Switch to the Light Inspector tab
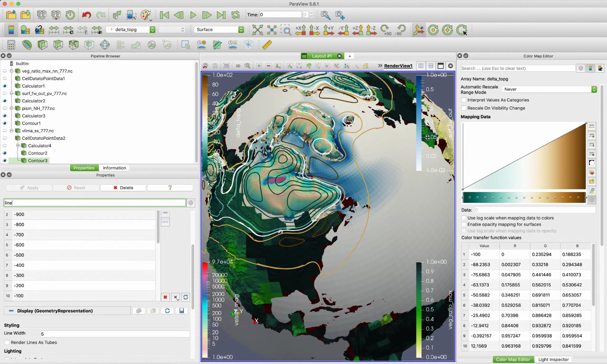This screenshot has width=607, height=364. 553,359
